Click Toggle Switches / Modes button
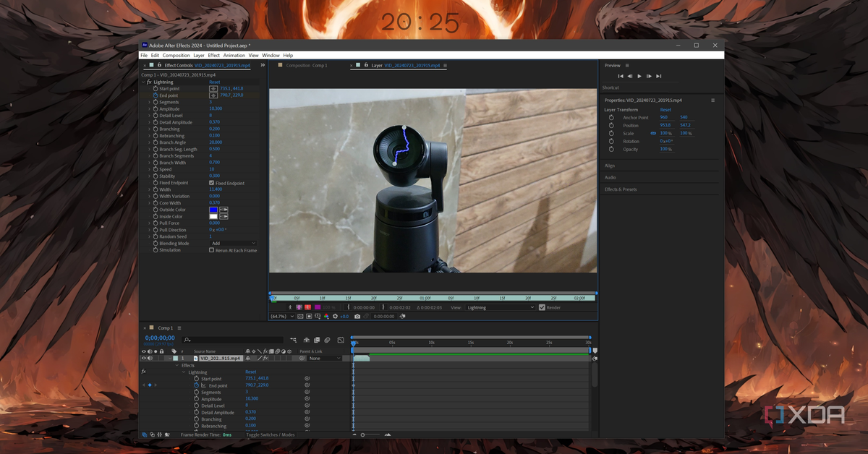 (270, 434)
